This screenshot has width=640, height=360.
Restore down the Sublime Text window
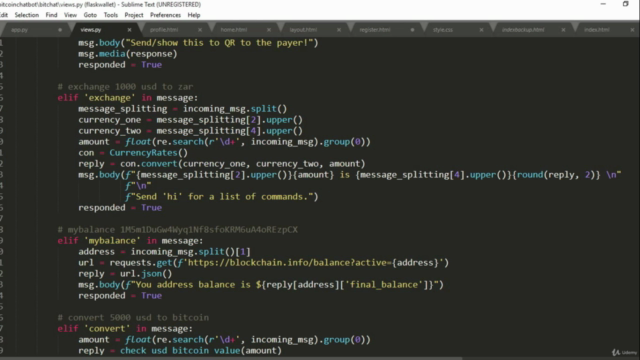pyautogui.click(x=625, y=4)
